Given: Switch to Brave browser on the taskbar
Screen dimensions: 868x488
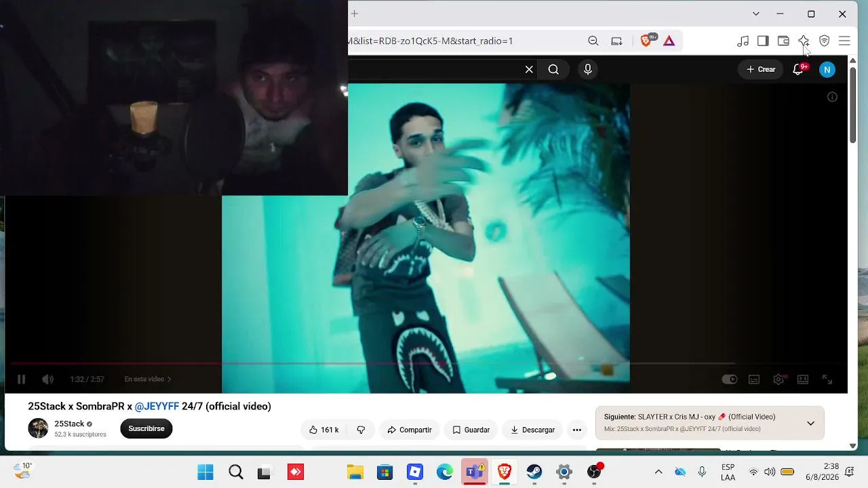Looking at the screenshot, I should (x=505, y=472).
